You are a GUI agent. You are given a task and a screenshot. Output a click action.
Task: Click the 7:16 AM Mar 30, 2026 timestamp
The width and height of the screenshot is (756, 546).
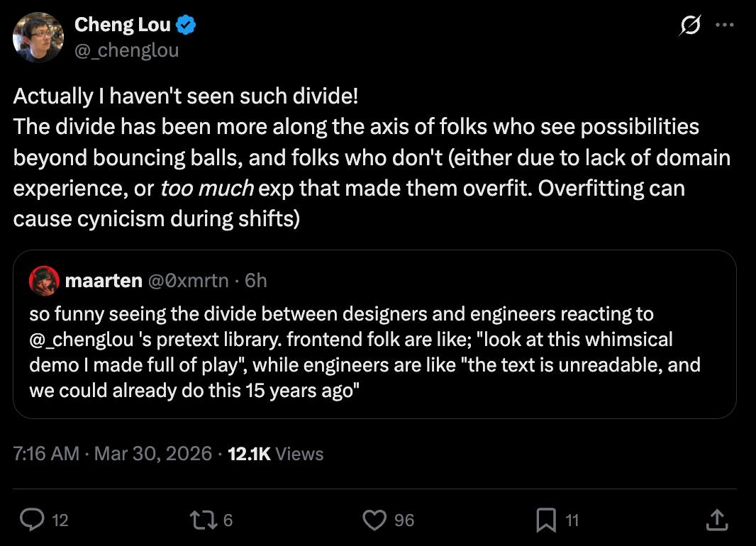click(x=112, y=454)
